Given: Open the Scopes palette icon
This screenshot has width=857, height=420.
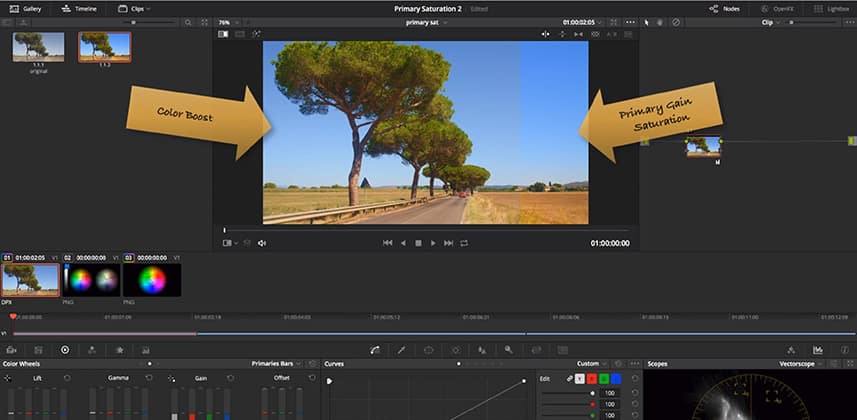Looking at the screenshot, I should [818, 350].
